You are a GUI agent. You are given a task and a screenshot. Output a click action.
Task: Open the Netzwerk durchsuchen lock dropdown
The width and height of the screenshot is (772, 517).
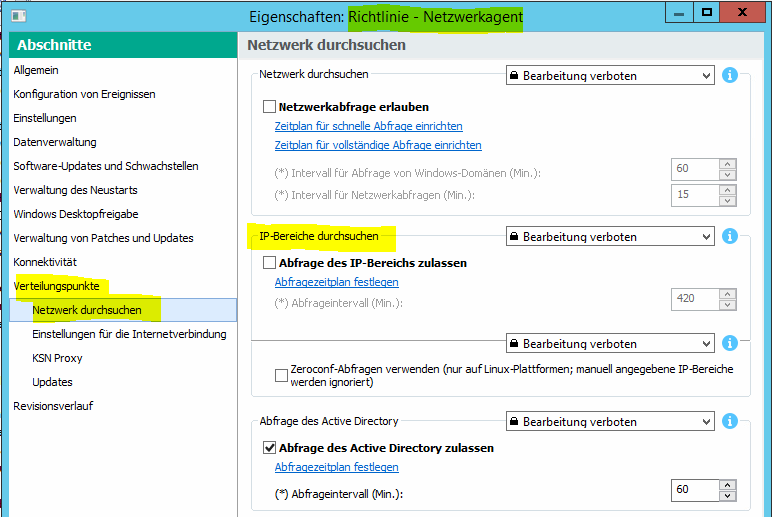(x=610, y=75)
